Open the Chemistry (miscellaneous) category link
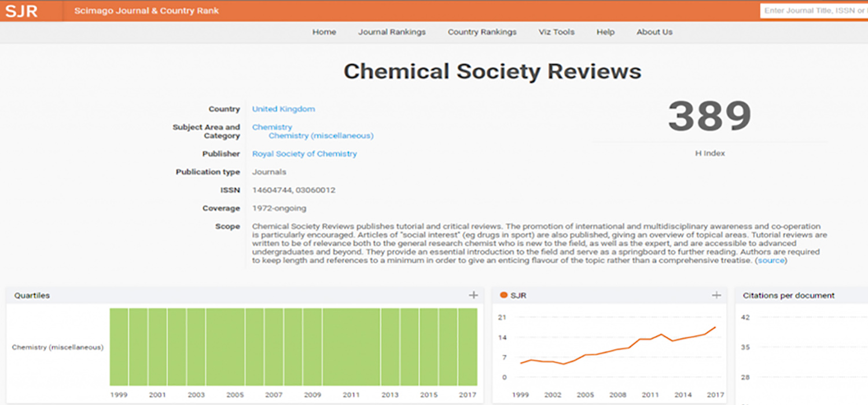868x405 pixels. tap(321, 136)
